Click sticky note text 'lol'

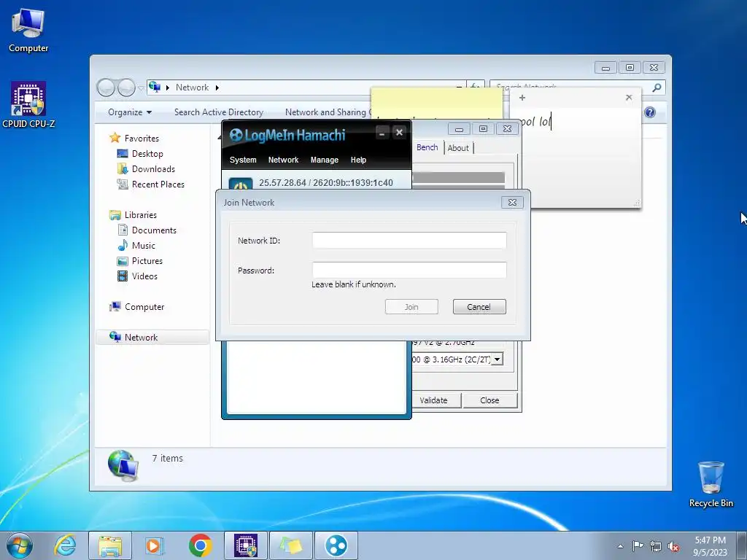tap(545, 122)
